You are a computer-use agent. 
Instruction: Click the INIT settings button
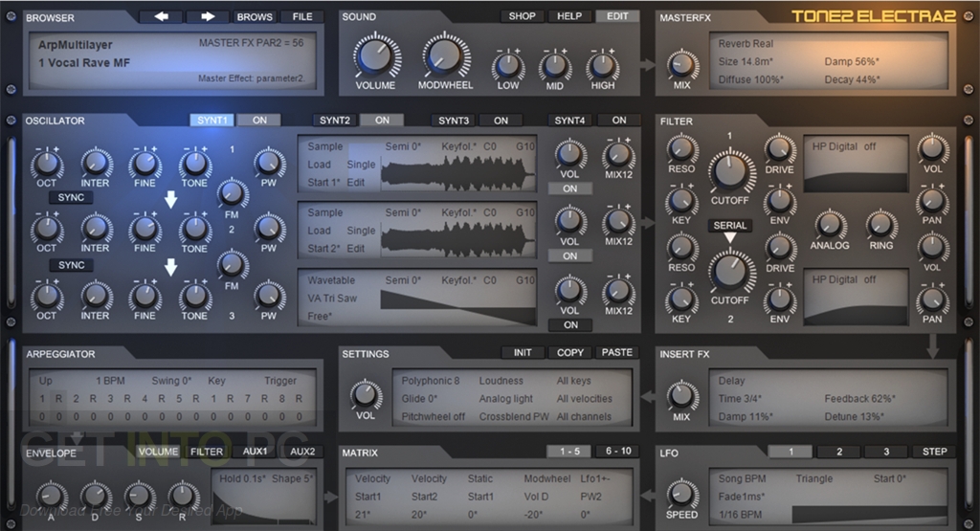click(523, 352)
